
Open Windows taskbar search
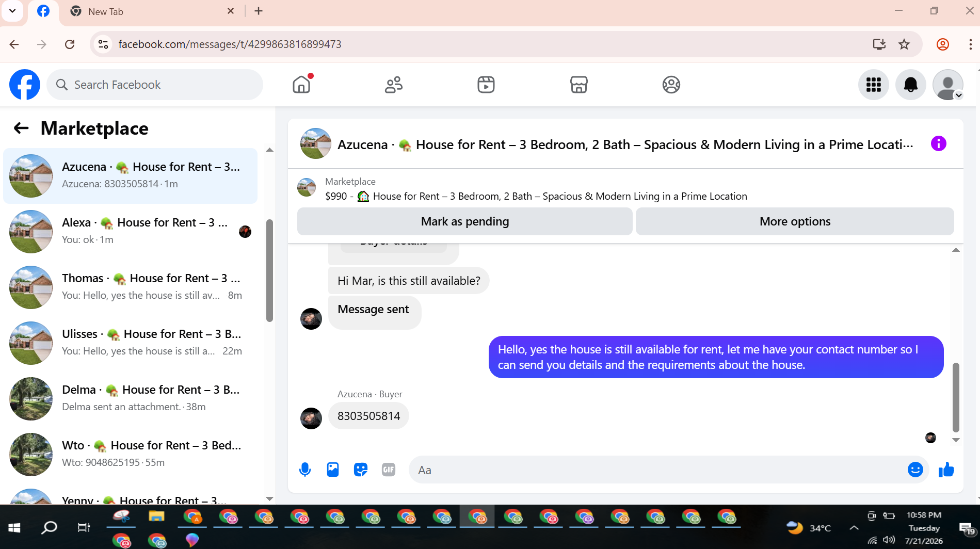coord(50,527)
